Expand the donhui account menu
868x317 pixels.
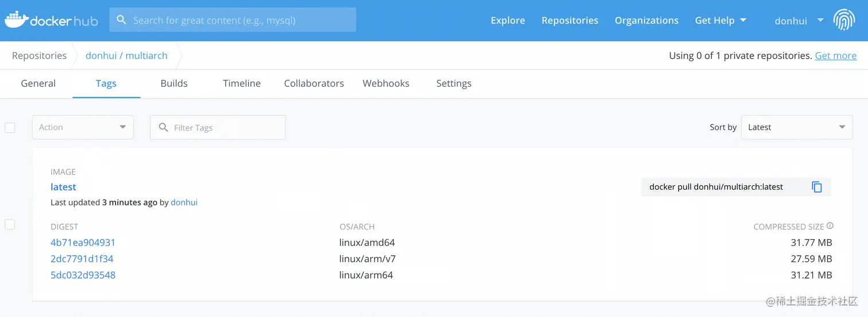(799, 21)
